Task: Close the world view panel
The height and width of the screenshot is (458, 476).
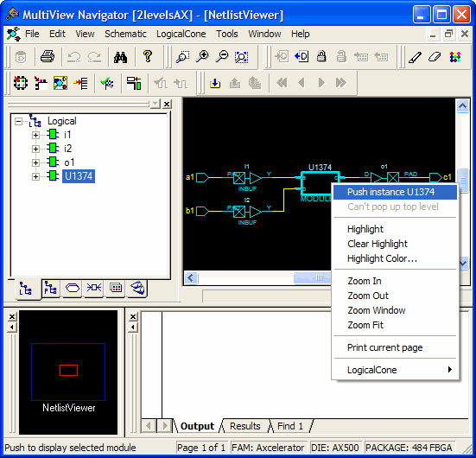Action: (x=12, y=317)
